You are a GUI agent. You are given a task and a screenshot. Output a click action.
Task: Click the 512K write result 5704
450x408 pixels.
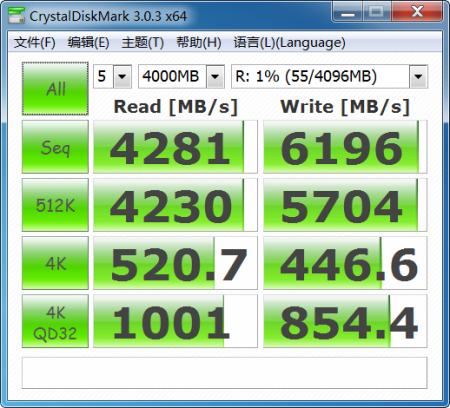[345, 205]
